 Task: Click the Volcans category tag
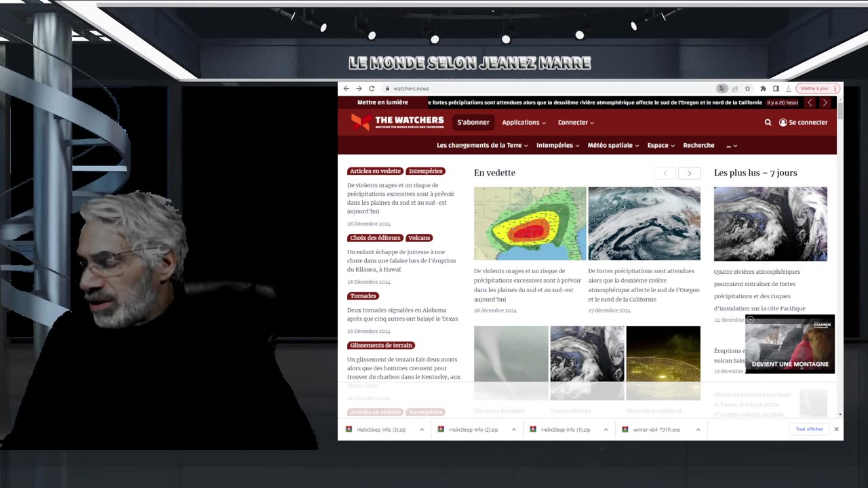[x=419, y=238]
